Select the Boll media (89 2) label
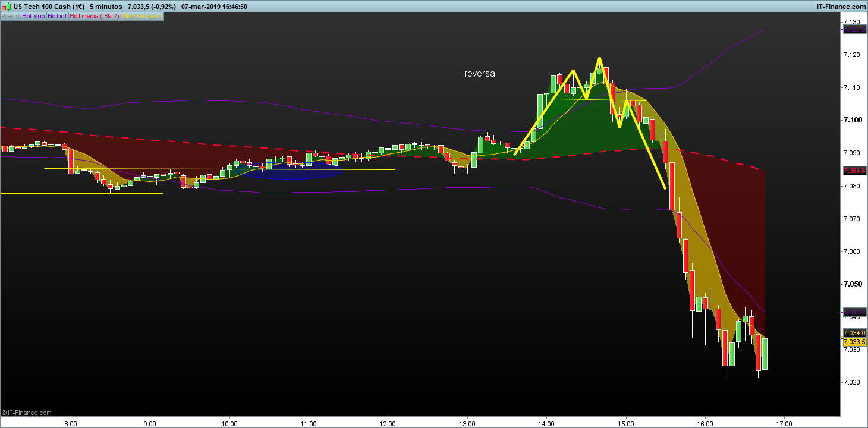Screen dimensions: 868x428 pyautogui.click(x=94, y=17)
